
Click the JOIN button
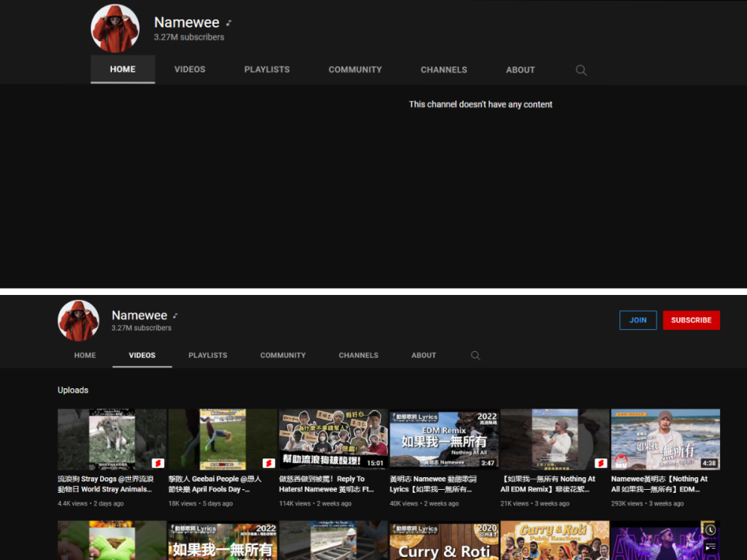[x=638, y=320]
